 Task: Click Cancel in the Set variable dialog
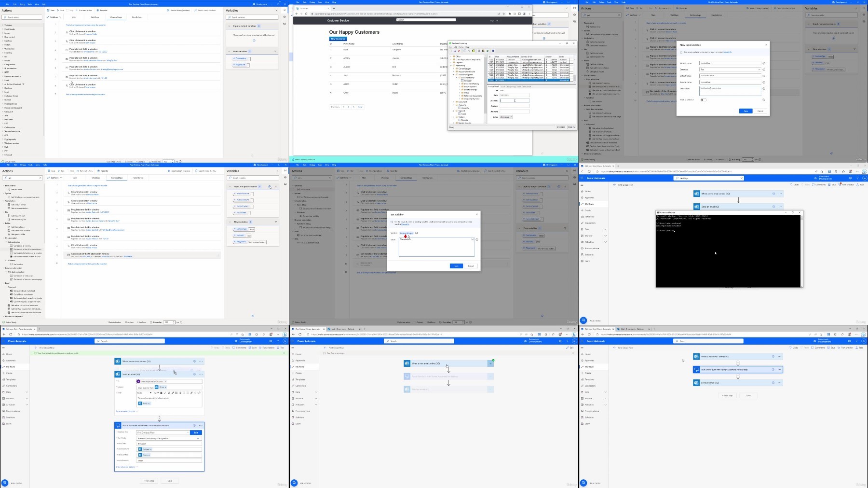[471, 266]
